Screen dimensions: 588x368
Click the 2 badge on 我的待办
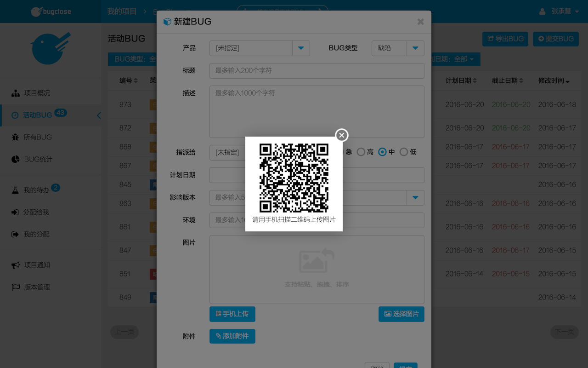click(56, 188)
